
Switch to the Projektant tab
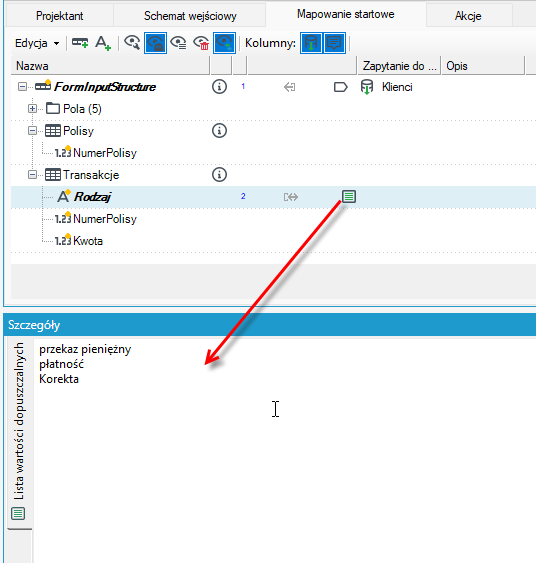(60, 16)
